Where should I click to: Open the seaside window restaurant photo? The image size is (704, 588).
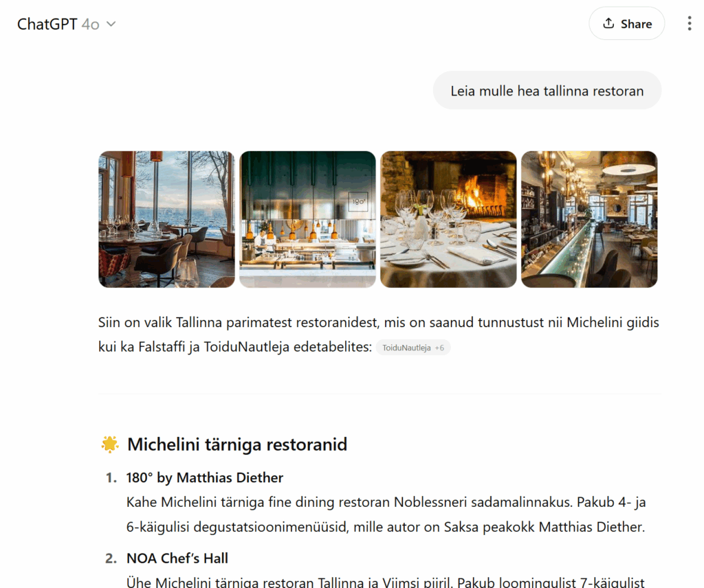click(166, 219)
